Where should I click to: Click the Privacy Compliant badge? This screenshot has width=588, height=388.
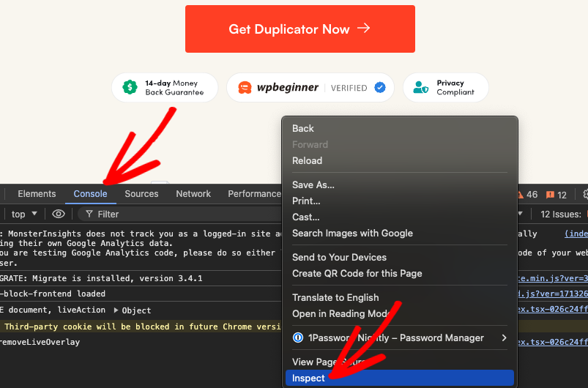(446, 88)
